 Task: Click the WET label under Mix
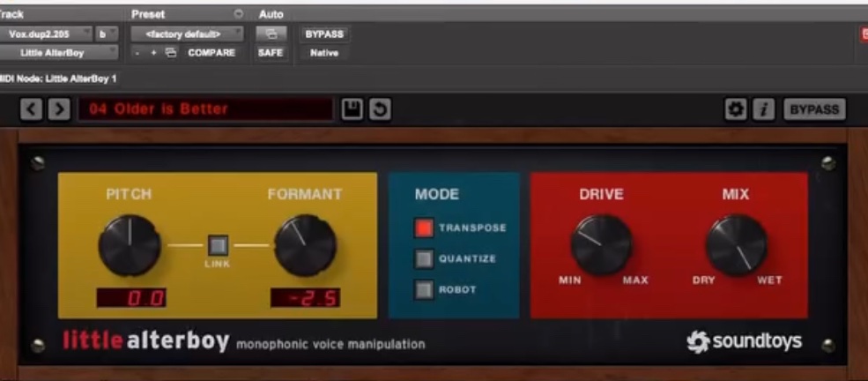(x=769, y=280)
